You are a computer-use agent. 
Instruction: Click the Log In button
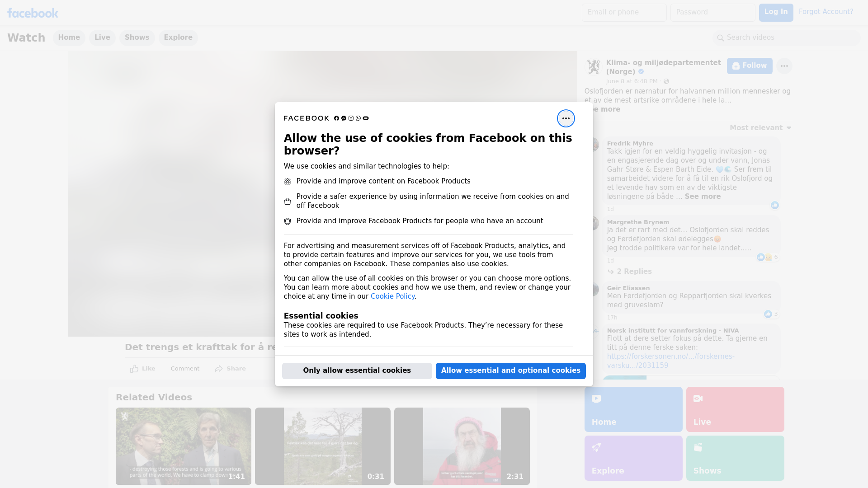(776, 13)
